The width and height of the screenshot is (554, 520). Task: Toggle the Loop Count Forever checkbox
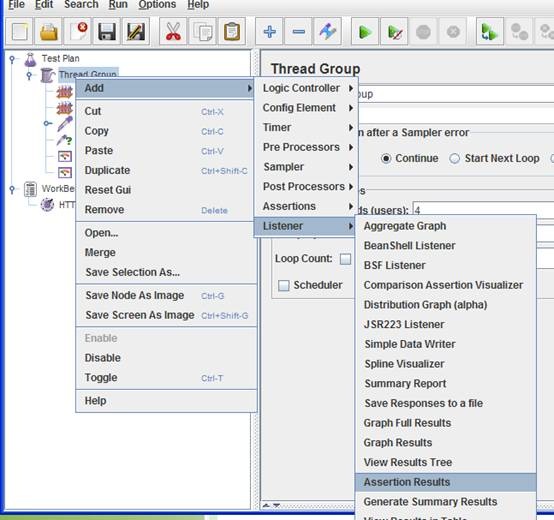(x=345, y=259)
